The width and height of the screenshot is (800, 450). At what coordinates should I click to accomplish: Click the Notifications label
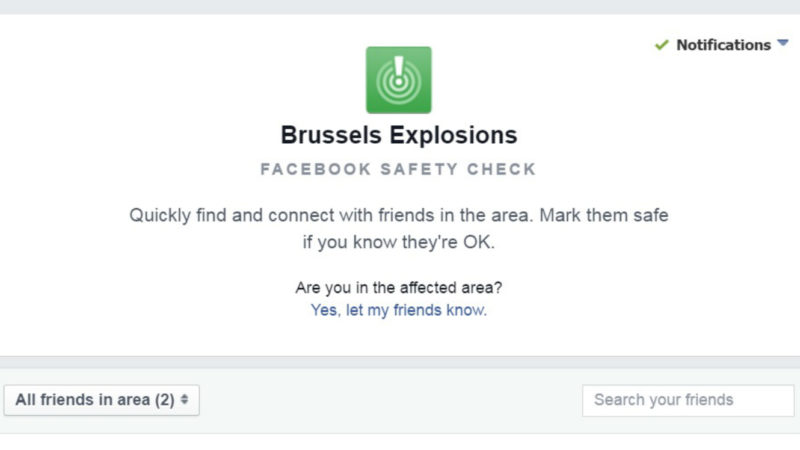pyautogui.click(x=723, y=45)
